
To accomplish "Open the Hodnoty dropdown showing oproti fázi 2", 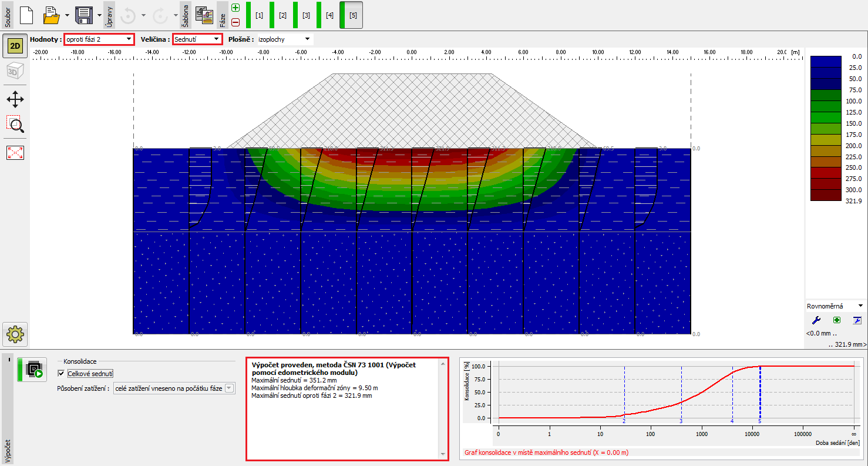I will (99, 39).
